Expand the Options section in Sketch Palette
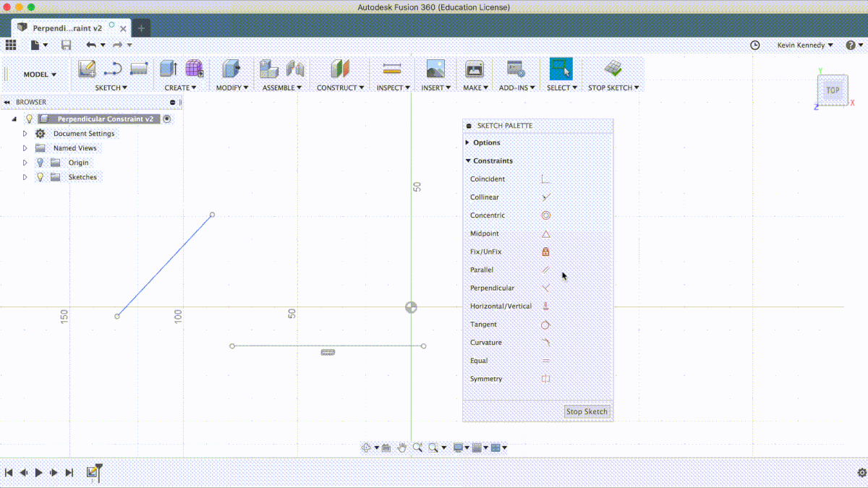 pos(468,142)
